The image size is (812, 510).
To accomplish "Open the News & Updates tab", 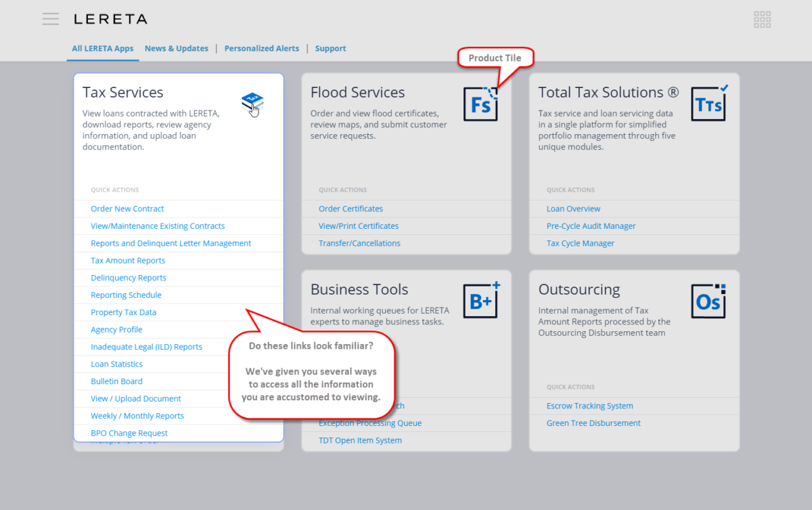I will [x=176, y=49].
